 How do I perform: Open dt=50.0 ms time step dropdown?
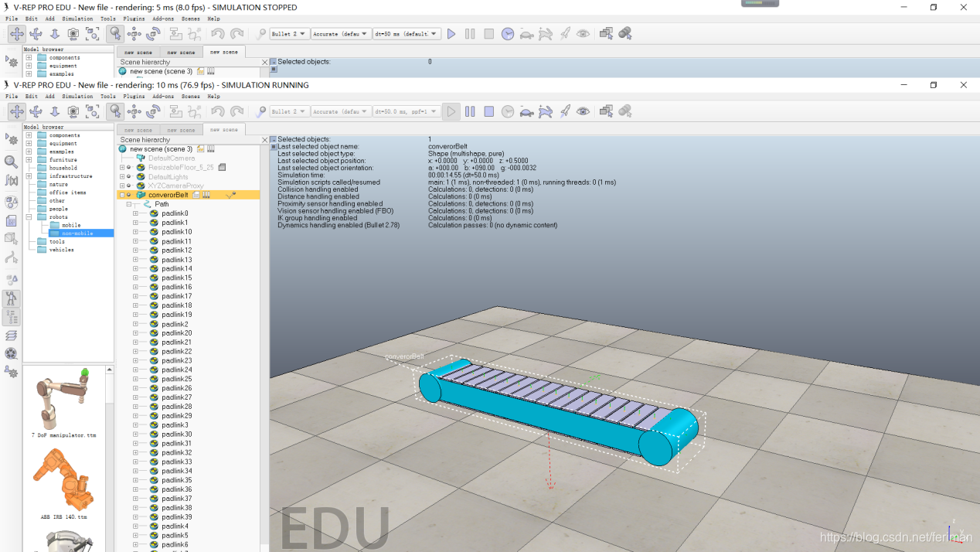click(x=407, y=111)
